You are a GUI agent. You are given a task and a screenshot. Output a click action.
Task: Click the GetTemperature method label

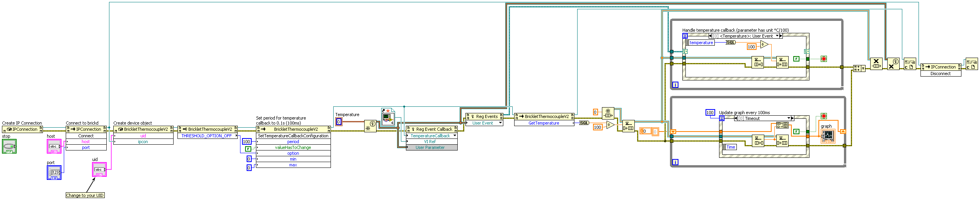tap(544, 123)
